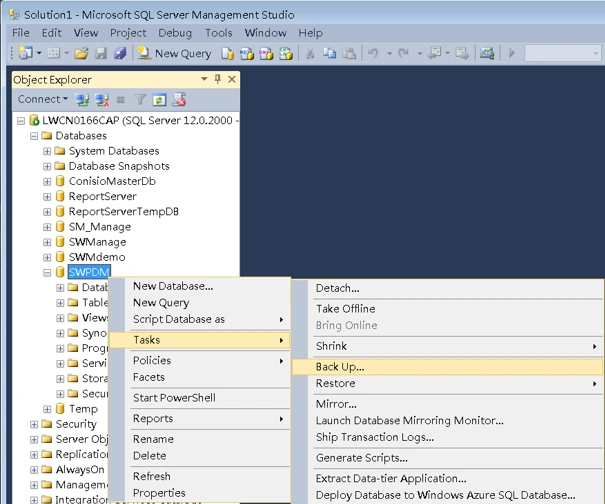The width and height of the screenshot is (605, 504).
Task: Click the New Query toolbar button
Action: 174,53
